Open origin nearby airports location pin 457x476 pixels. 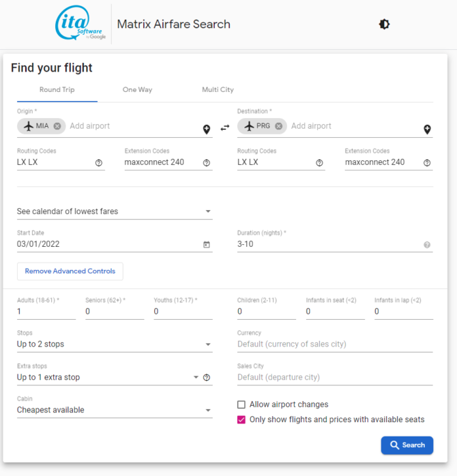point(207,130)
